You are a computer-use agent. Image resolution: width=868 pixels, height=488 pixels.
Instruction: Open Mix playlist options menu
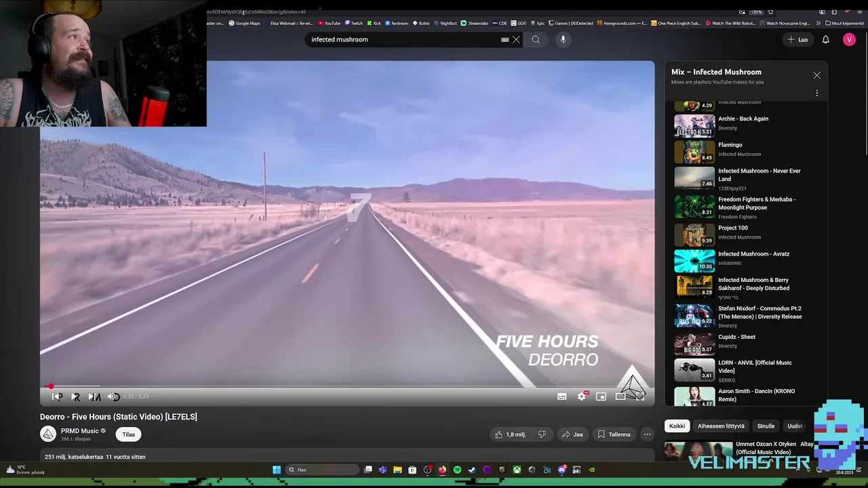coord(816,93)
